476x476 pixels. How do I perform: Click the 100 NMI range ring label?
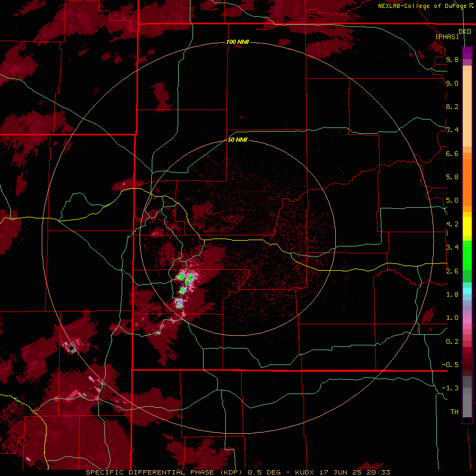pos(237,42)
